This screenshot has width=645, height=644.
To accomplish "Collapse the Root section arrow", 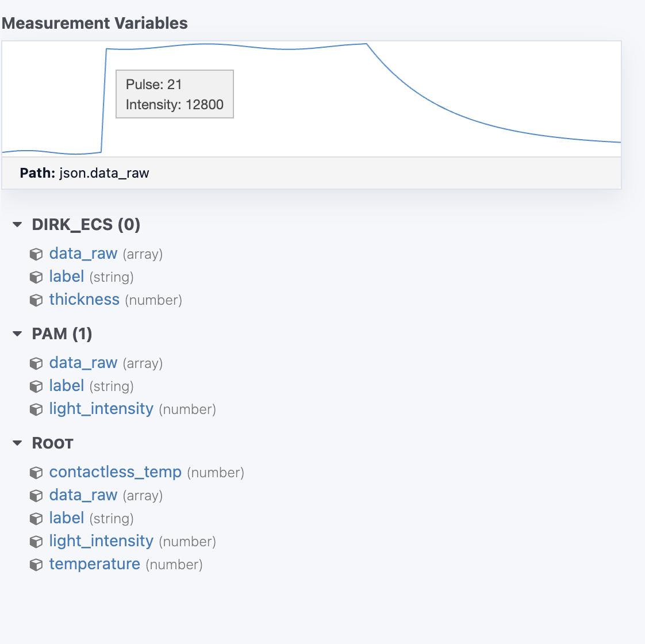I will (x=17, y=443).
